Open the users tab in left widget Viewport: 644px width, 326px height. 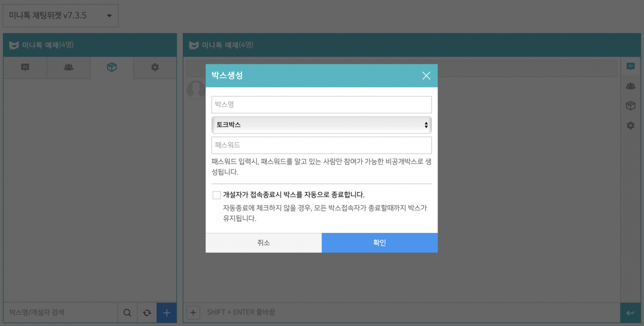69,68
